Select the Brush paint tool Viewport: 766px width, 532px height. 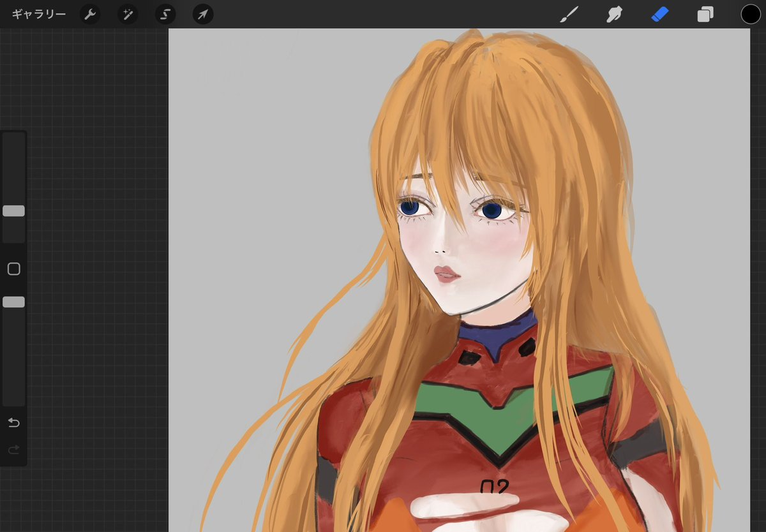click(568, 14)
